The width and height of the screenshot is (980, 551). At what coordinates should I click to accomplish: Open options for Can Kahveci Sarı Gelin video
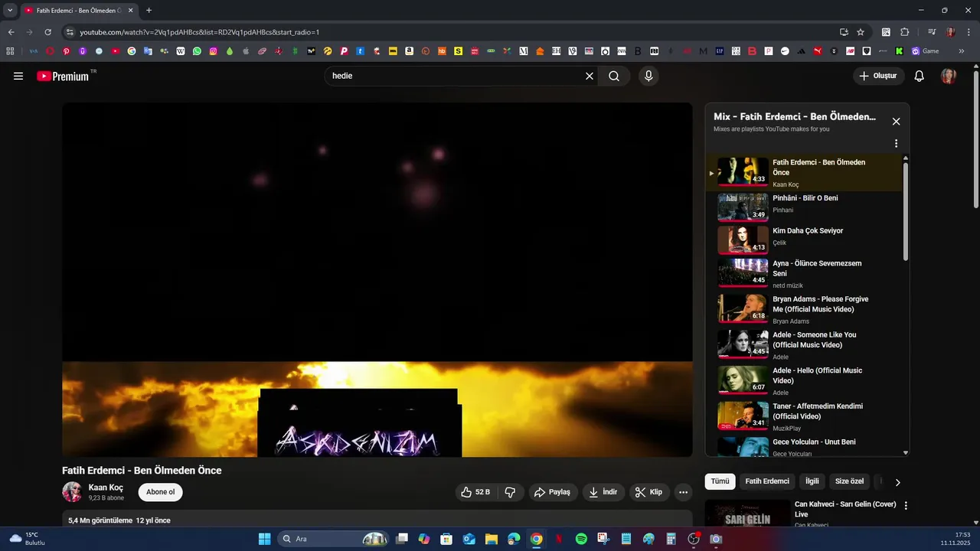pos(906,506)
